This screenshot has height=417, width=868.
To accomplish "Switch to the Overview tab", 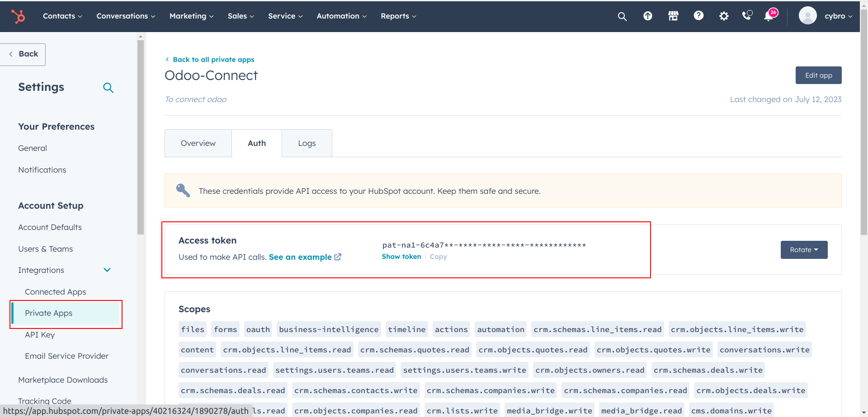I will click(x=198, y=143).
